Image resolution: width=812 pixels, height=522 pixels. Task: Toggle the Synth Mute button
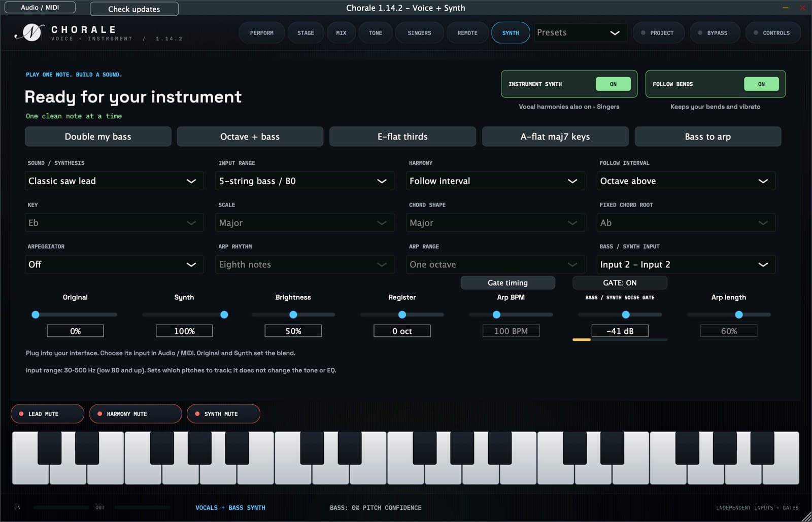point(223,414)
